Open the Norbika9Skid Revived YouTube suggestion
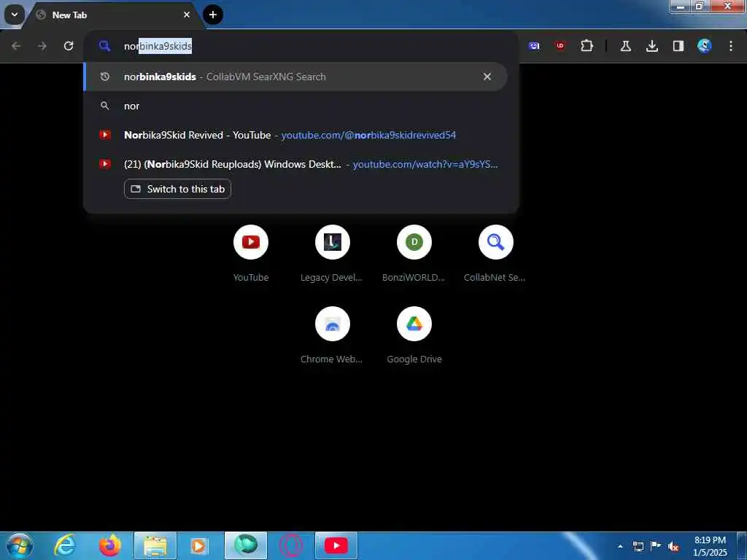The height and width of the screenshot is (560, 747). 295,135
